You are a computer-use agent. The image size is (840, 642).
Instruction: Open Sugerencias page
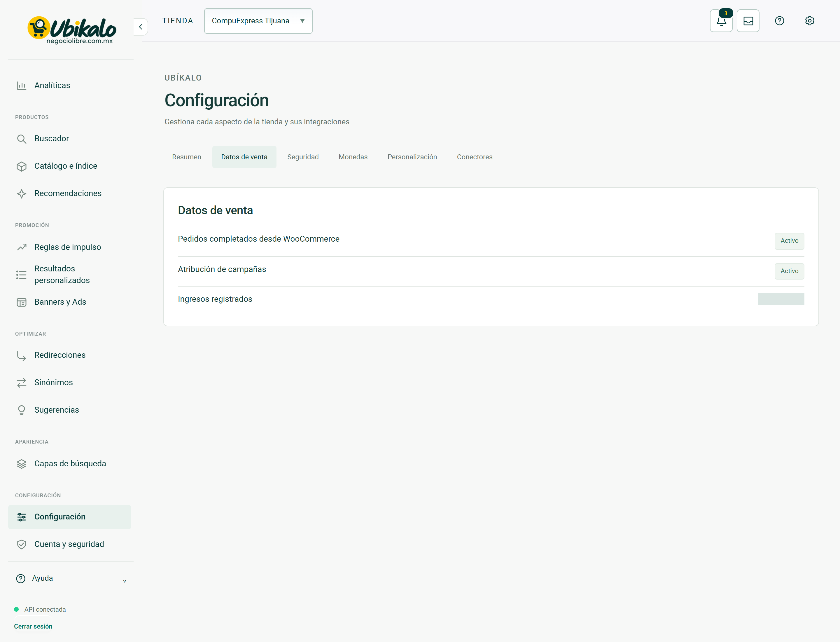pos(69,410)
